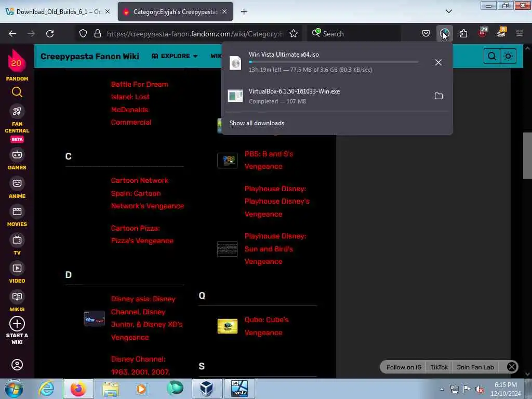
Task: Open Playhouse Disney: Sun and Bird's Vengeance
Action: pyautogui.click(x=275, y=249)
